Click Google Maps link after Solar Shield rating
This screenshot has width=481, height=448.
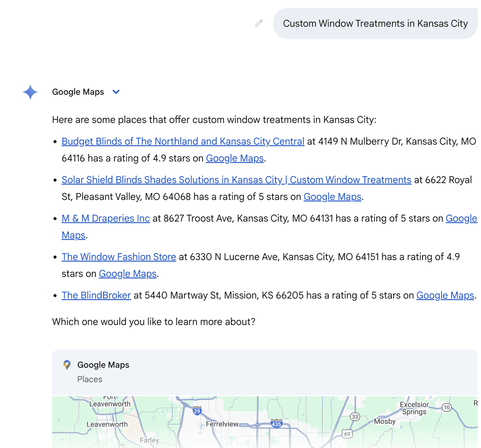(332, 197)
